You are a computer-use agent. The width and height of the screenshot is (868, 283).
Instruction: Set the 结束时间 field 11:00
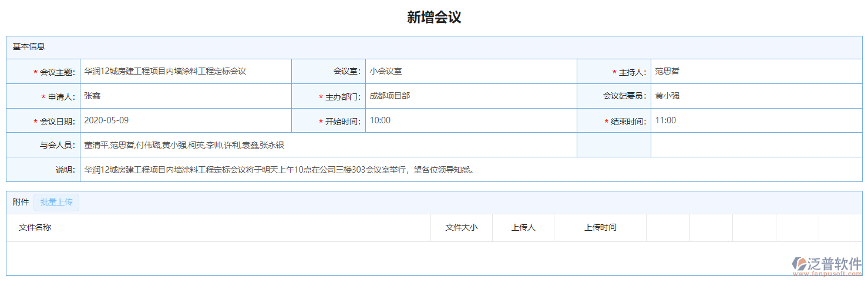(756, 120)
